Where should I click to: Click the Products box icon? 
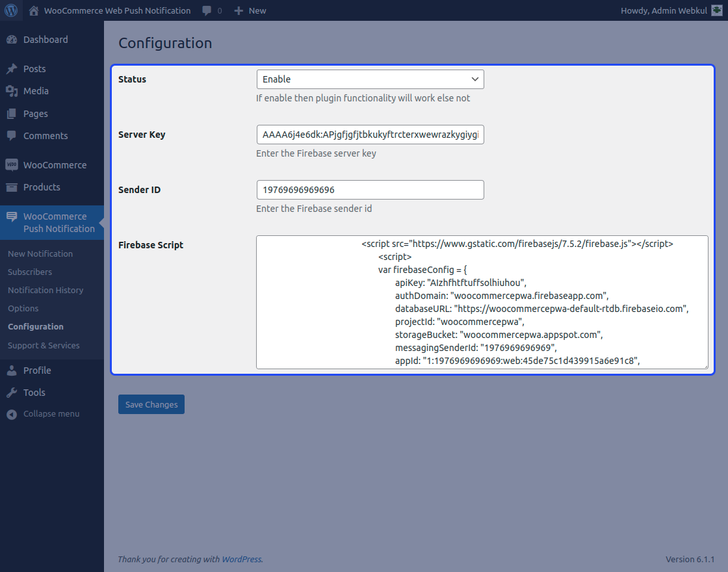click(x=12, y=187)
